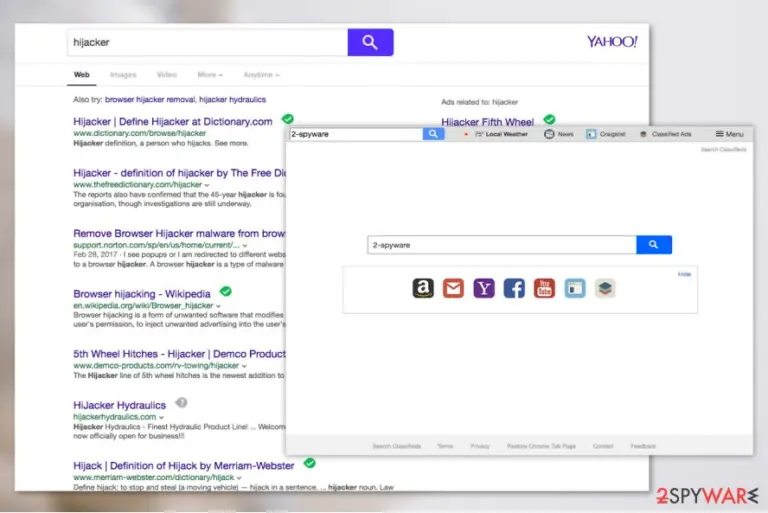Expand the Anytime filter dropdown
Viewport: 768px width, 513px height.
(262, 74)
